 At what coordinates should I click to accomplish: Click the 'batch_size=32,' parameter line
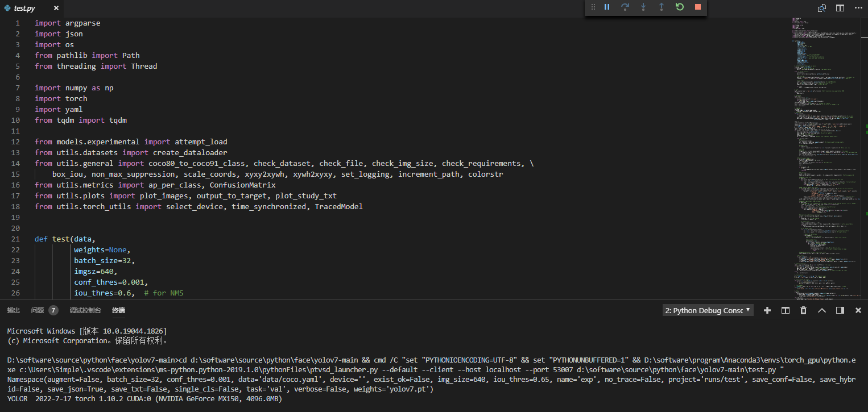(x=105, y=260)
